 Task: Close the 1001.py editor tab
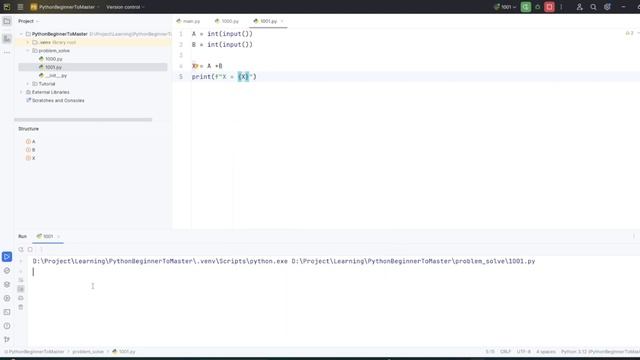(x=282, y=21)
